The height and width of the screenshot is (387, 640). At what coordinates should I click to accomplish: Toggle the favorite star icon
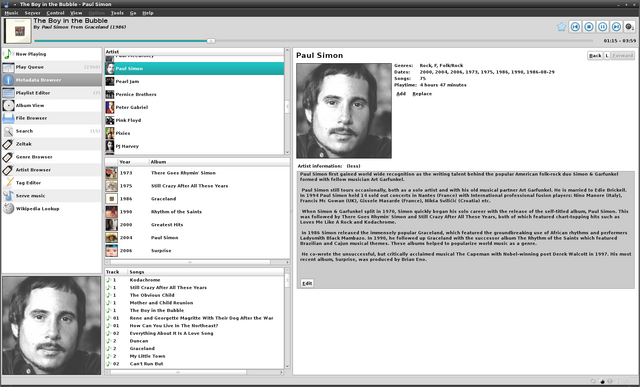coord(561,27)
